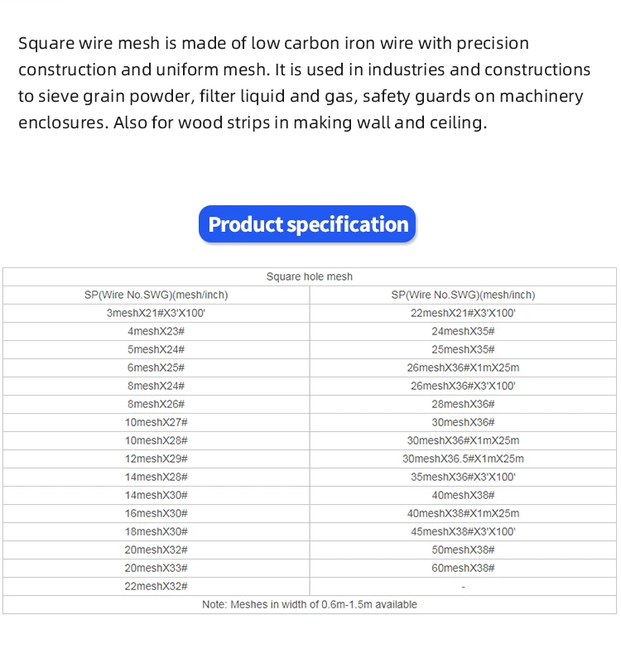Select the 20meshX33# cell
The image size is (621, 672).
(156, 568)
